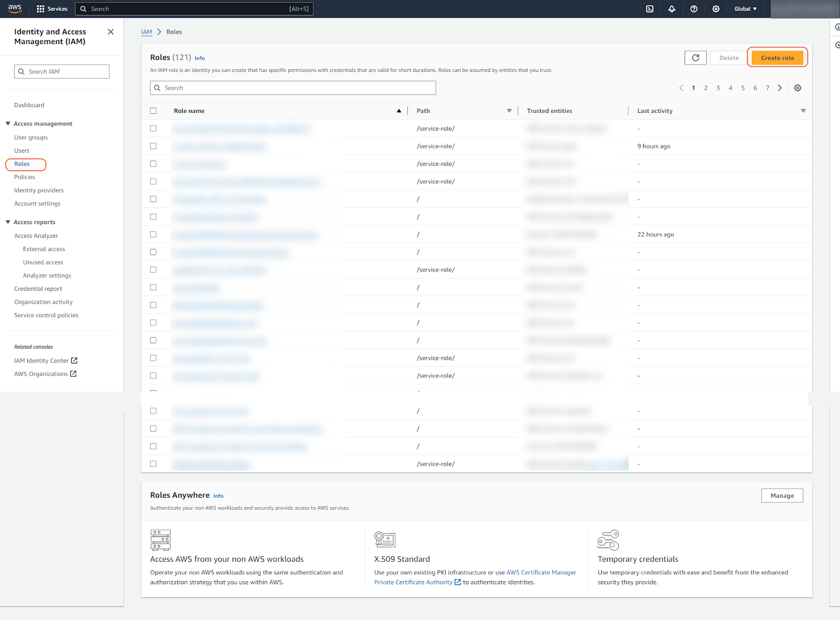The height and width of the screenshot is (620, 840).
Task: Click the Create role button
Action: (777, 58)
